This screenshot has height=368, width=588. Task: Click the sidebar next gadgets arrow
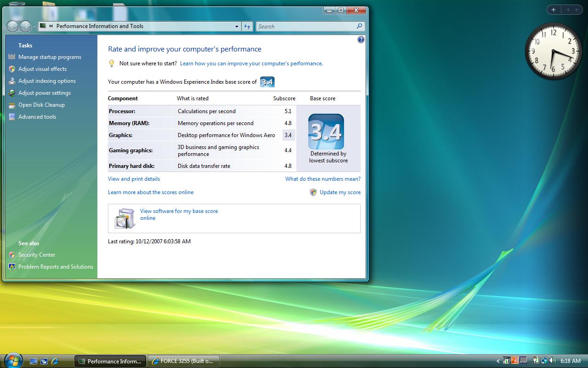577,10
